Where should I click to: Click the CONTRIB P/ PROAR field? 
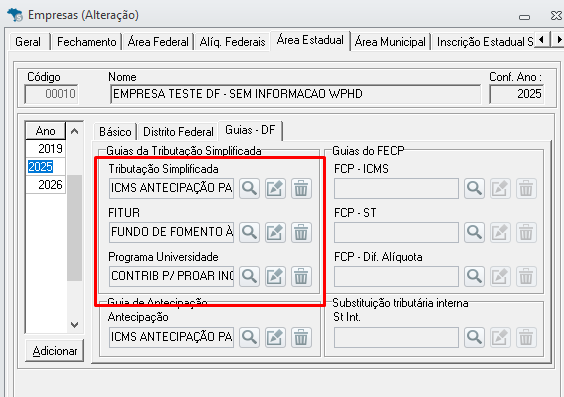[172, 277]
